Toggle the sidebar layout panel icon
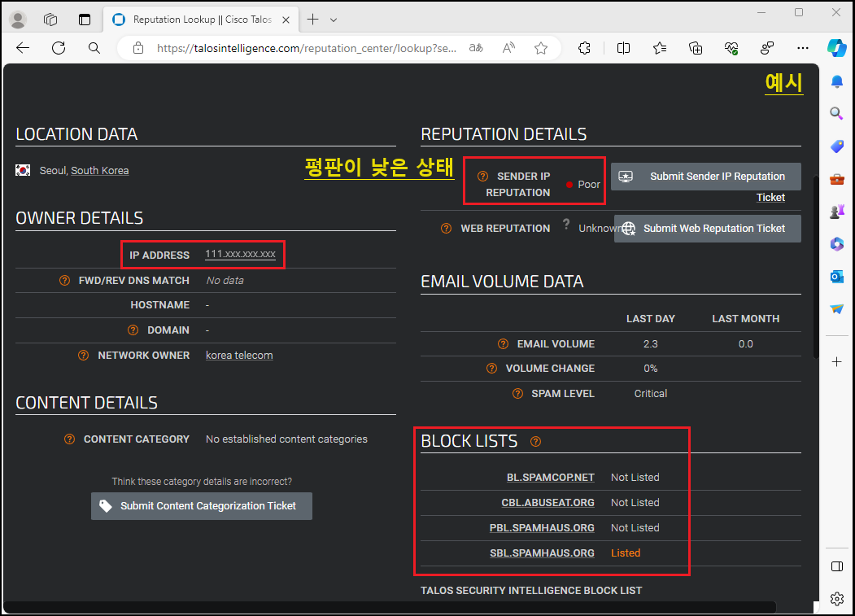Screen dimensions: 855x616 point(837,566)
